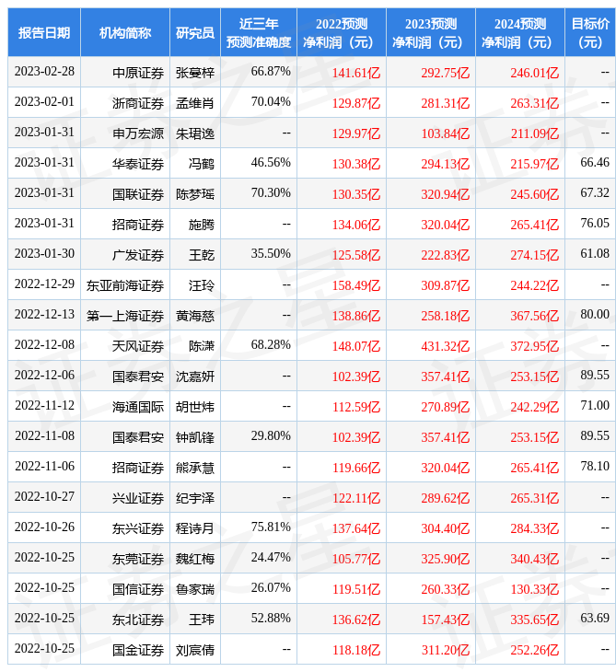The width and height of the screenshot is (616, 672).
Task: Click the 机构简称 column header
Action: pyautogui.click(x=125, y=32)
